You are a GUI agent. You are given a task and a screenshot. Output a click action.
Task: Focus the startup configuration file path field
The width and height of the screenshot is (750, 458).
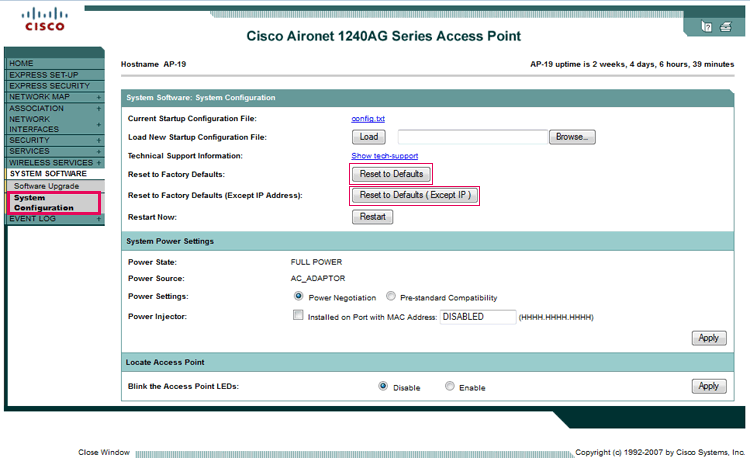[x=473, y=137]
